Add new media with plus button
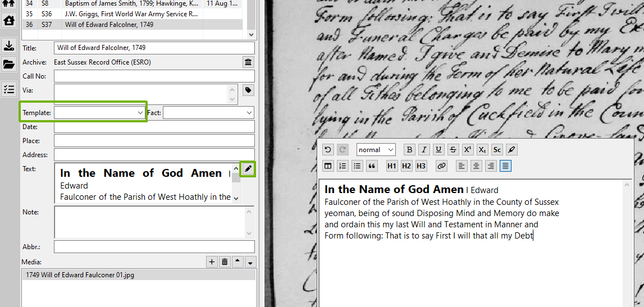This screenshot has height=307, width=644. click(212, 262)
